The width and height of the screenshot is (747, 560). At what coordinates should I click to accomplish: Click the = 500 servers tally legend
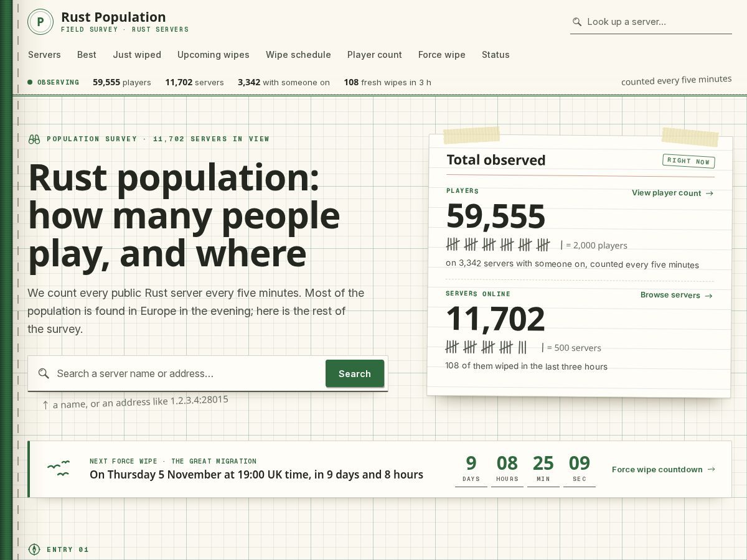571,348
